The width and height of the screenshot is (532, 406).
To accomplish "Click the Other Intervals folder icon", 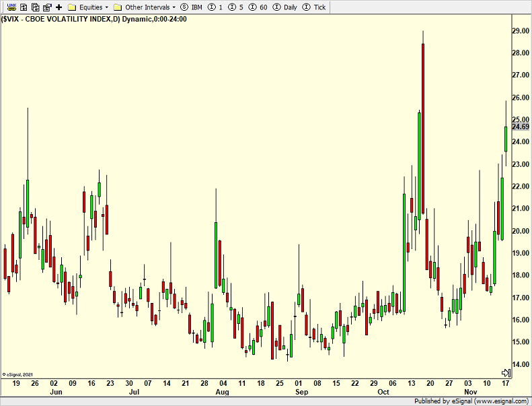I will click(118, 7).
